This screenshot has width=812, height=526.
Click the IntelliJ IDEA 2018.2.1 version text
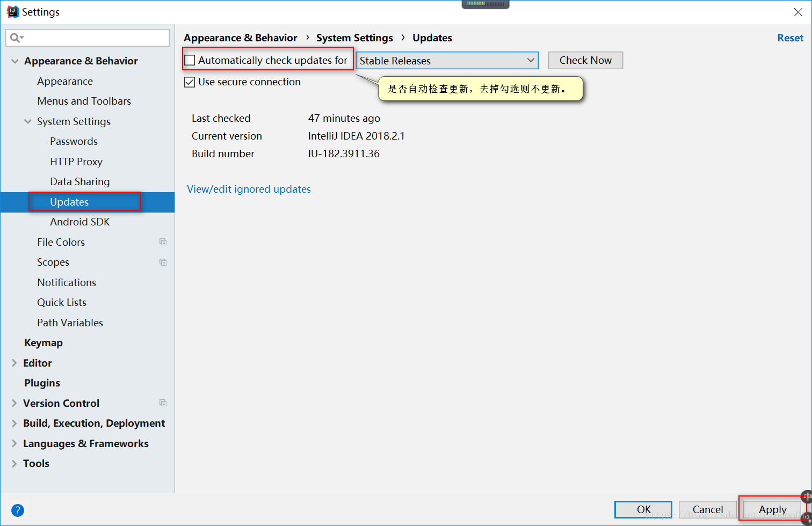(357, 136)
